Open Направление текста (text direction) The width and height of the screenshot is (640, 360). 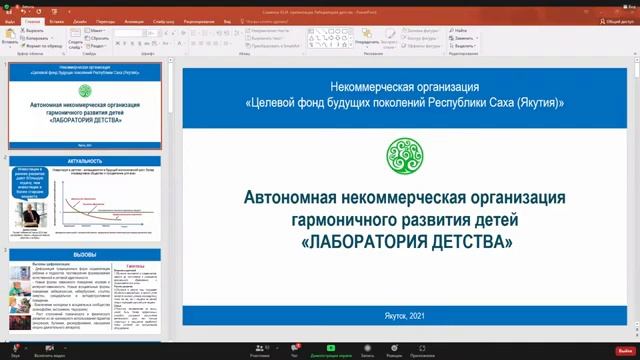click(268, 31)
